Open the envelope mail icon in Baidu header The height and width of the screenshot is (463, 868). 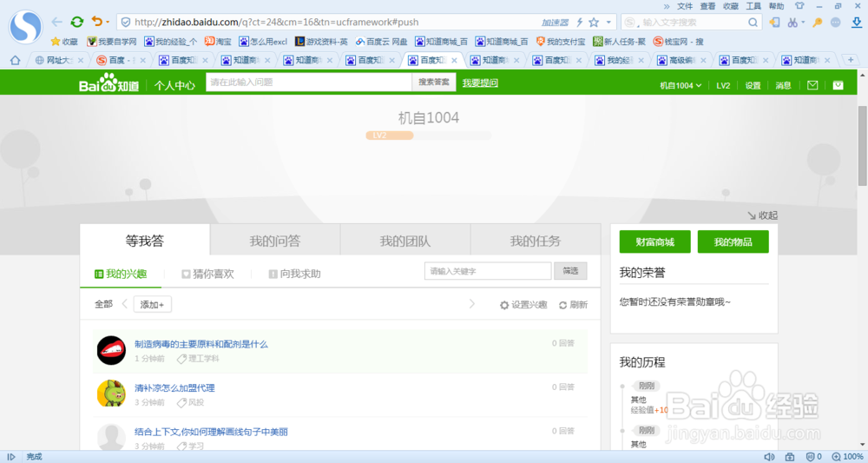pyautogui.click(x=812, y=85)
